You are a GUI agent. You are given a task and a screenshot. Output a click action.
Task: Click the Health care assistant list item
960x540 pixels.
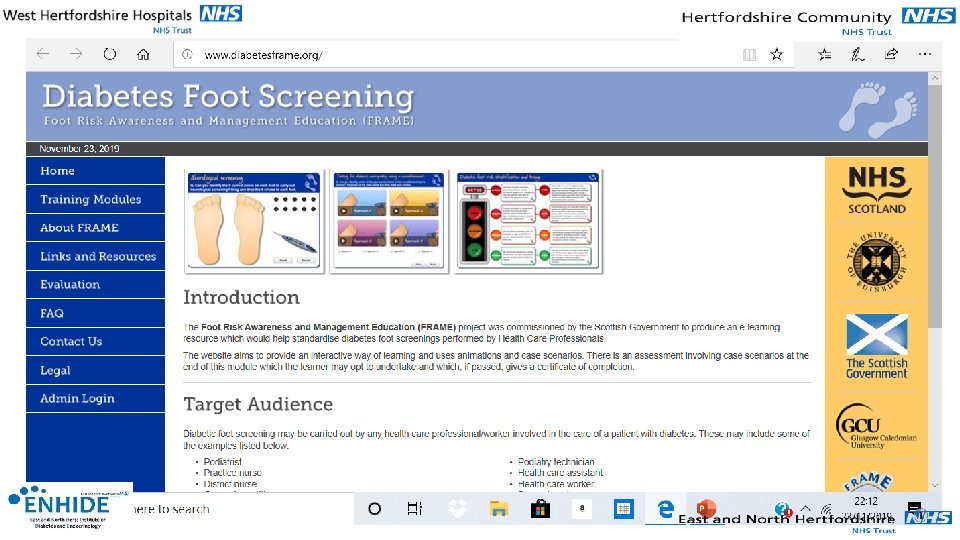click(x=560, y=473)
